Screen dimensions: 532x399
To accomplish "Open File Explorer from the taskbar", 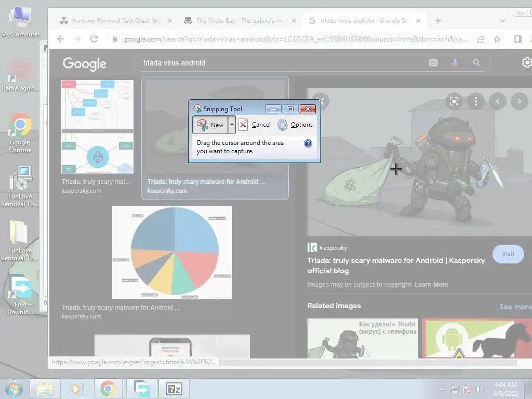I will (45, 389).
